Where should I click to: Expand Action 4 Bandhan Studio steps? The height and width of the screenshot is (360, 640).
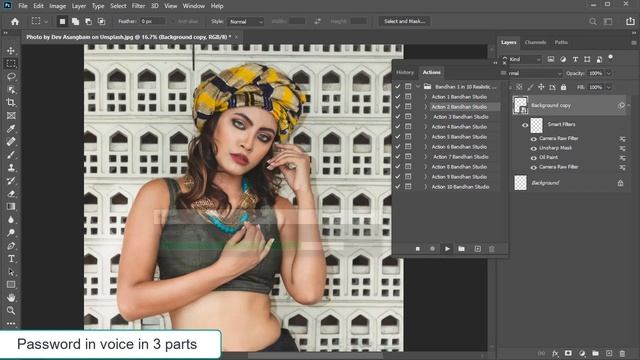click(x=425, y=127)
